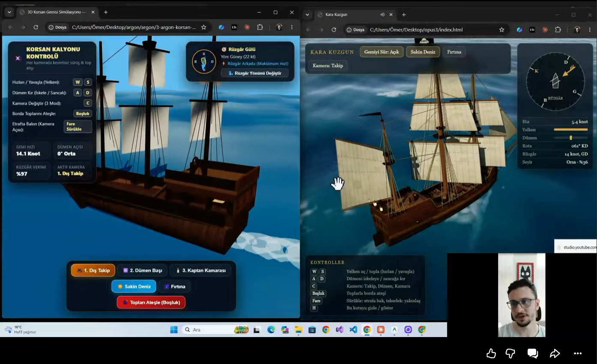Click the address bar showing argon-korsan path

[x=134, y=27]
